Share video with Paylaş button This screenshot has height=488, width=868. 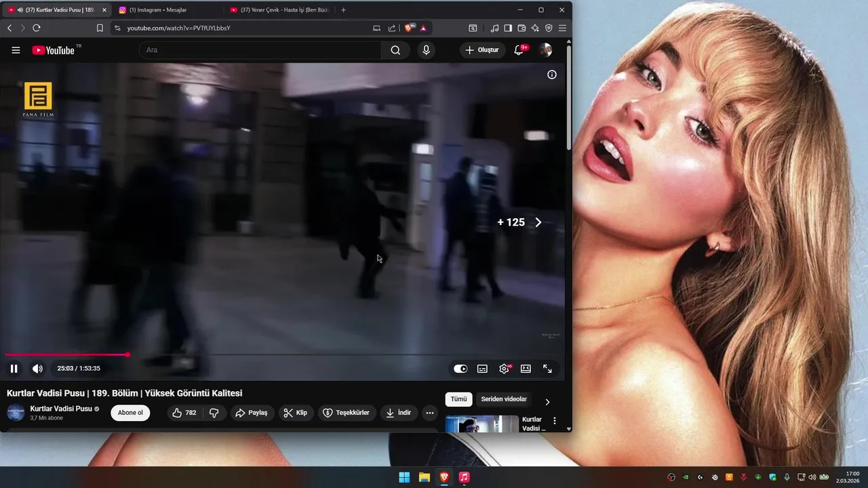point(252,413)
